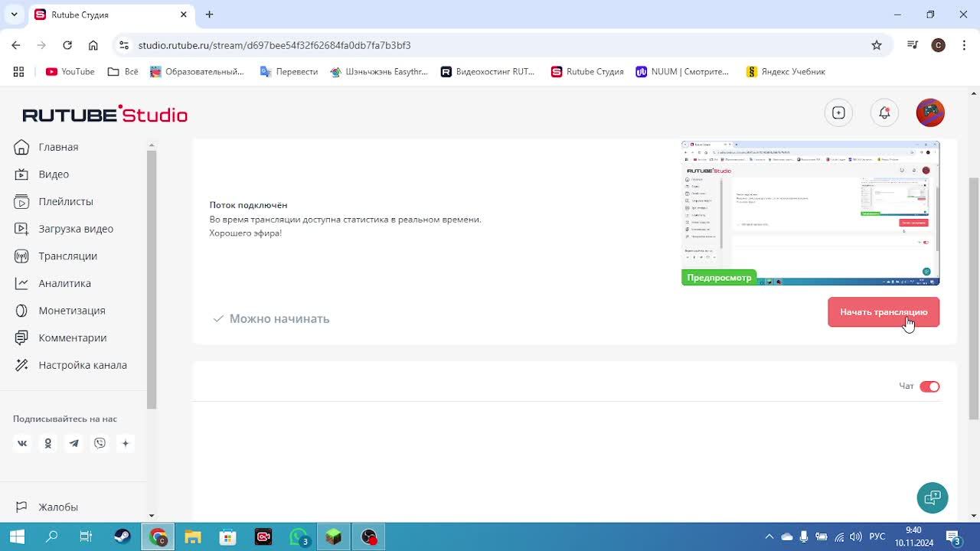
Task: Open Монетизация in the sidebar
Action: click(x=72, y=311)
